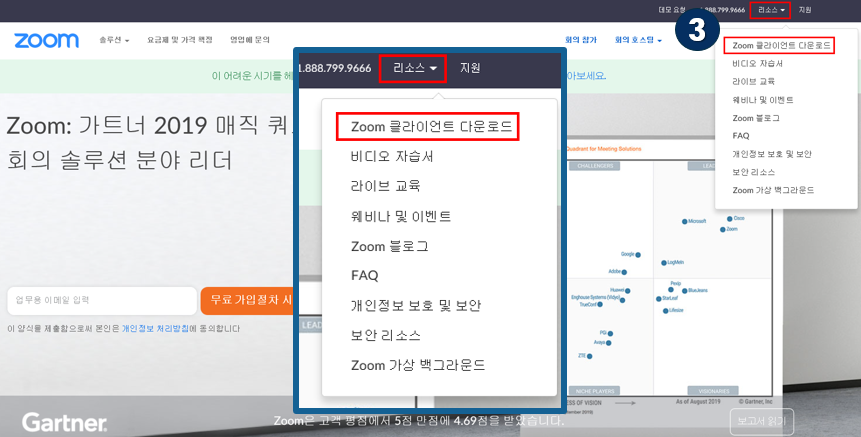
Task: Click FAQ in the enlarged callout menu
Action: (x=365, y=275)
